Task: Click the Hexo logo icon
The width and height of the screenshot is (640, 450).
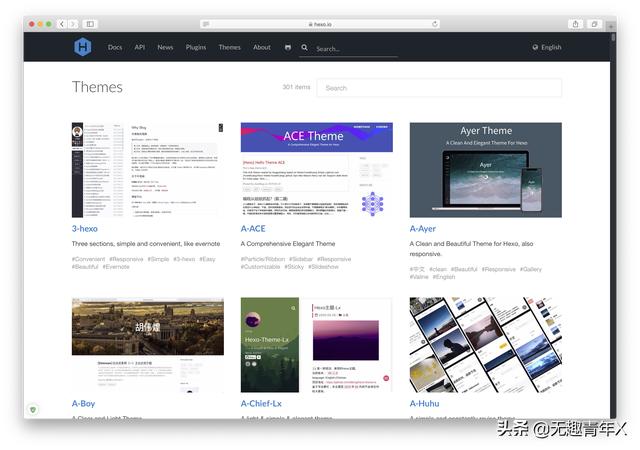Action: point(83,47)
